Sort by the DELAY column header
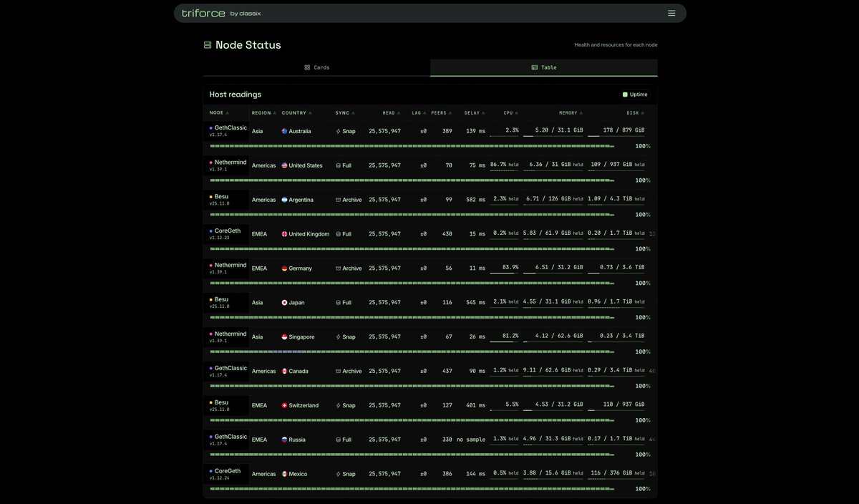The height and width of the screenshot is (504, 859). pos(475,112)
